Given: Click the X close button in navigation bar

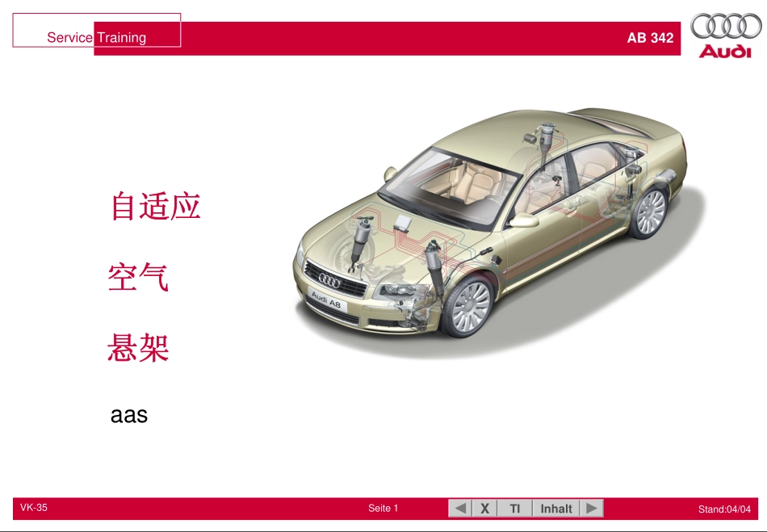Looking at the screenshot, I should click(484, 508).
